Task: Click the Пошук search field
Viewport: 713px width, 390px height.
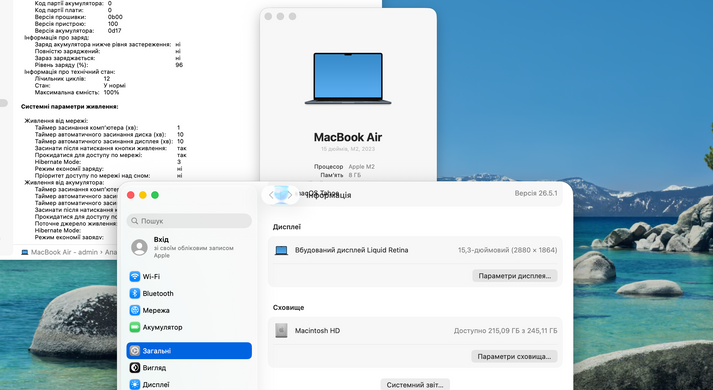Action: [189, 221]
